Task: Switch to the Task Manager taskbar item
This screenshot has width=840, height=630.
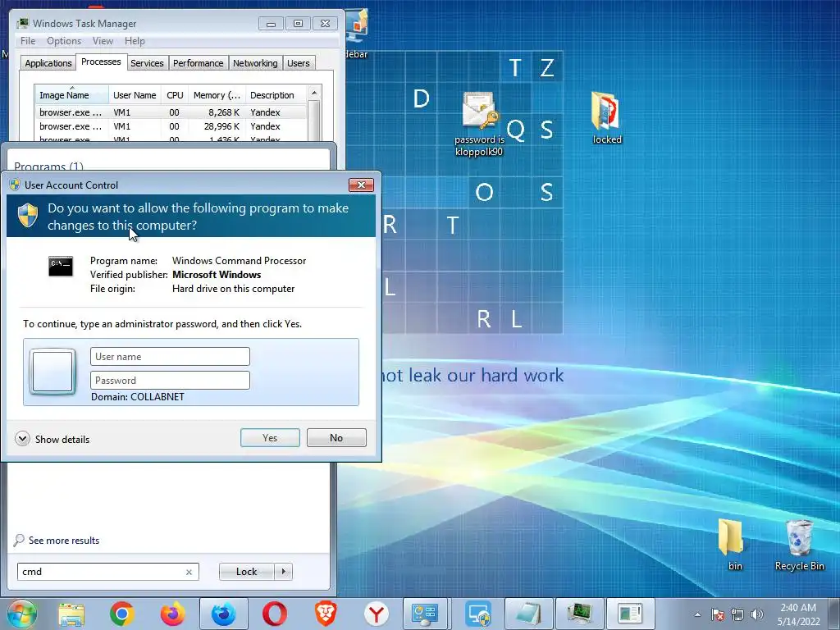Action: pos(580,614)
